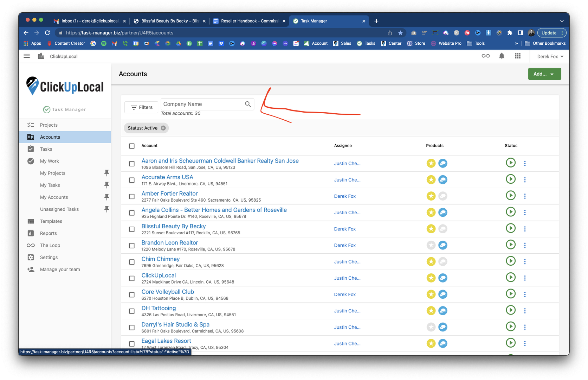The width and height of the screenshot is (588, 380).
Task: Open the Eagal Lakes Resort account link
Action: point(166,341)
